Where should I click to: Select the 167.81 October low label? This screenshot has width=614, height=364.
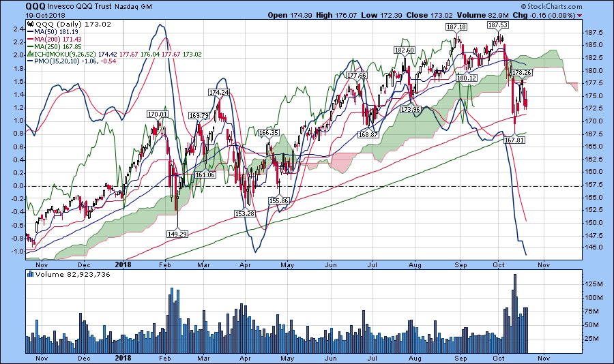pyautogui.click(x=514, y=140)
